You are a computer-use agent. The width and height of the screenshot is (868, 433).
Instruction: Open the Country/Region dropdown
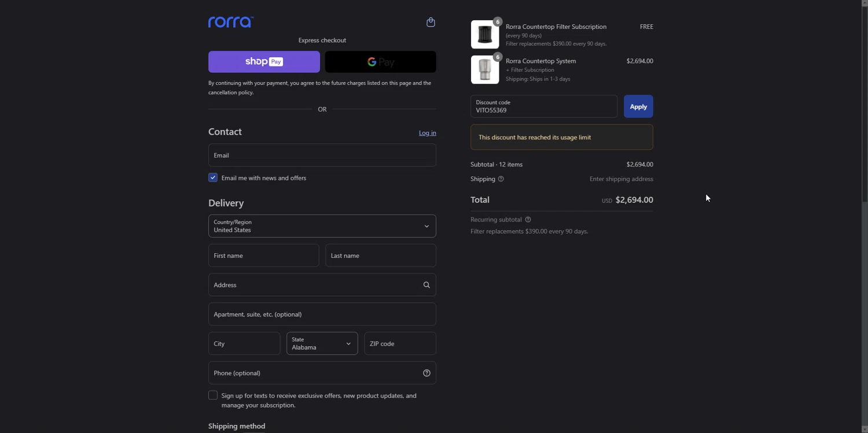point(322,226)
